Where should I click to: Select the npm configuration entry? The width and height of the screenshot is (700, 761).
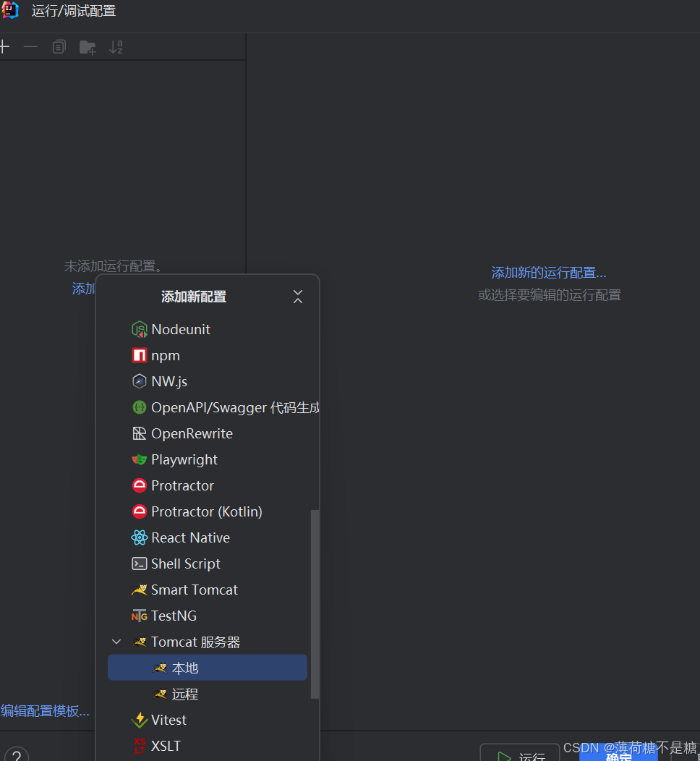[x=166, y=355]
